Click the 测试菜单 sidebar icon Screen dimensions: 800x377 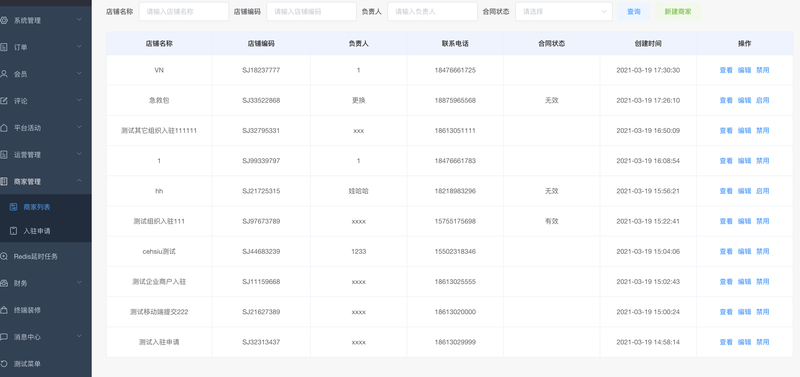point(4,364)
